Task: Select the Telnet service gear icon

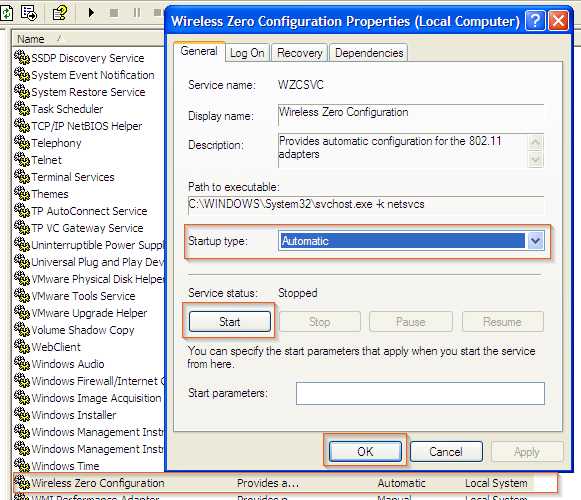Action: tap(22, 159)
